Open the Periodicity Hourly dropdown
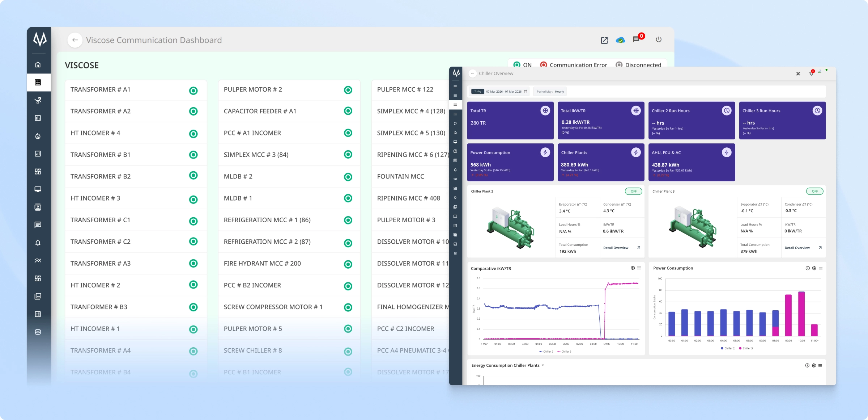The width and height of the screenshot is (868, 420). (x=550, y=92)
